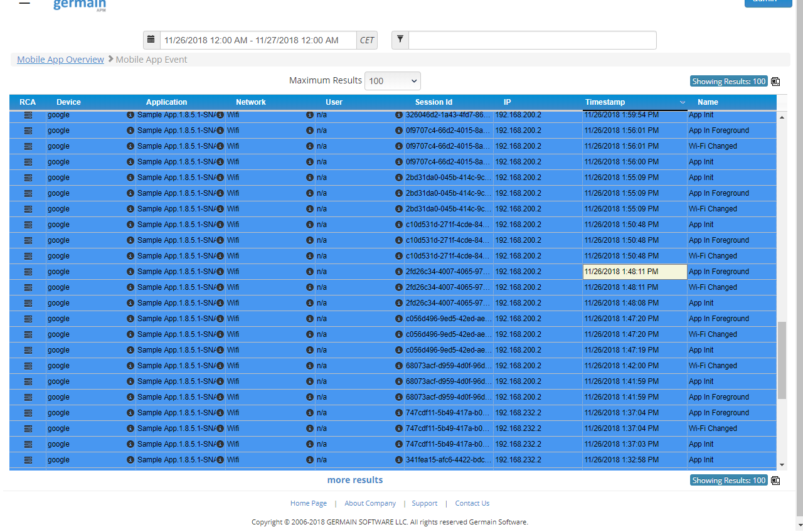Image resolution: width=803 pixels, height=532 pixels.
Task: Open the Maximum Results dropdown
Action: (393, 81)
